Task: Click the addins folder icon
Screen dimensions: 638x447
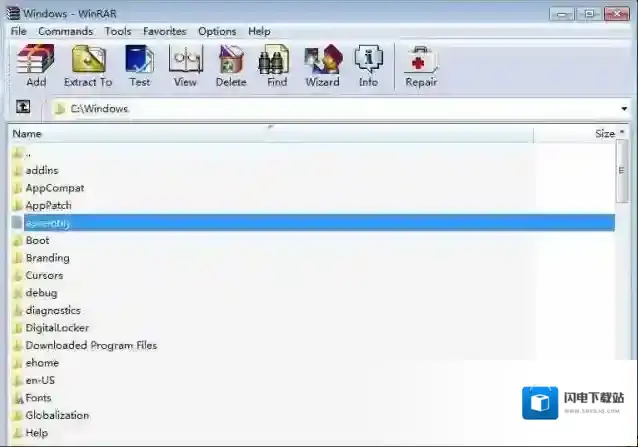Action: click(17, 170)
